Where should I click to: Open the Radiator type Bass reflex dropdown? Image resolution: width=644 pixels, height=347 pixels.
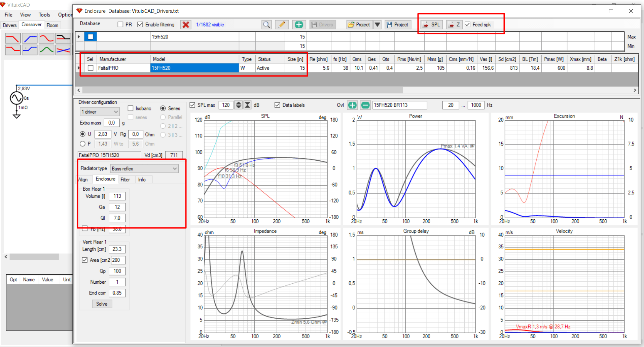(x=144, y=168)
